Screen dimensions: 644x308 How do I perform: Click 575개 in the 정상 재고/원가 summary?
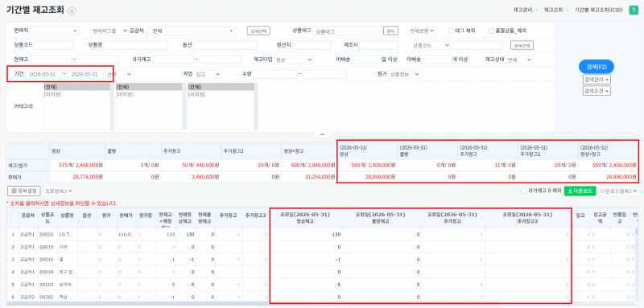tap(66, 166)
